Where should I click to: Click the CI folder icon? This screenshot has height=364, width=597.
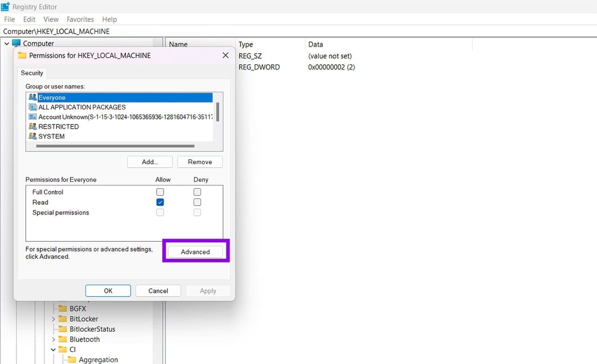pos(62,350)
